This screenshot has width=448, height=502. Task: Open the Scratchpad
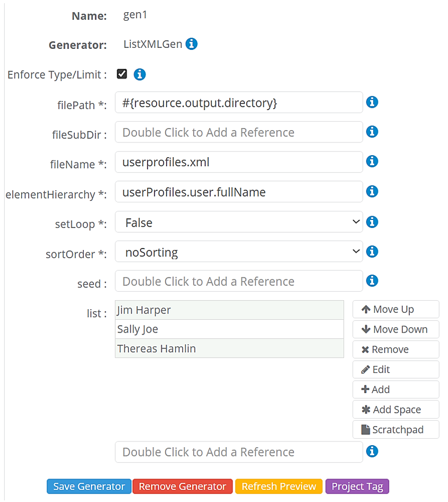pos(396,429)
